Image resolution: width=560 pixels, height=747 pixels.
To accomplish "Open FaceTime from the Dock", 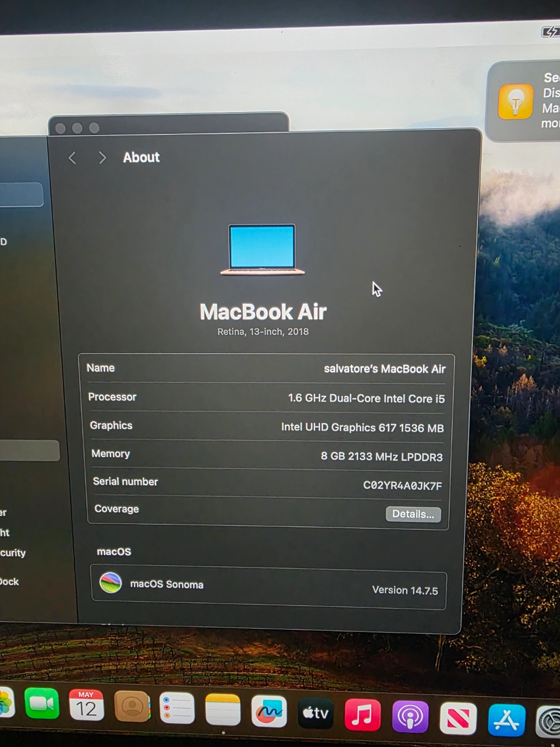I will point(42,703).
